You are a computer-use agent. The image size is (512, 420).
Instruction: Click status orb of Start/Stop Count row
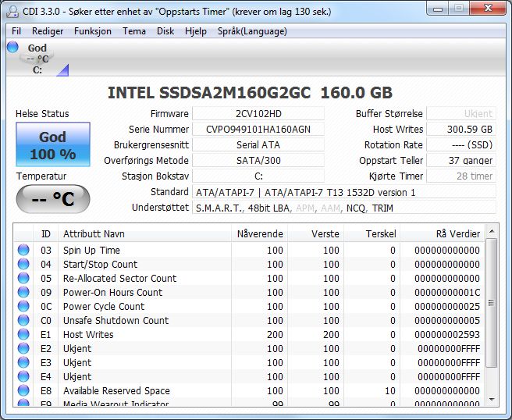[x=23, y=264]
